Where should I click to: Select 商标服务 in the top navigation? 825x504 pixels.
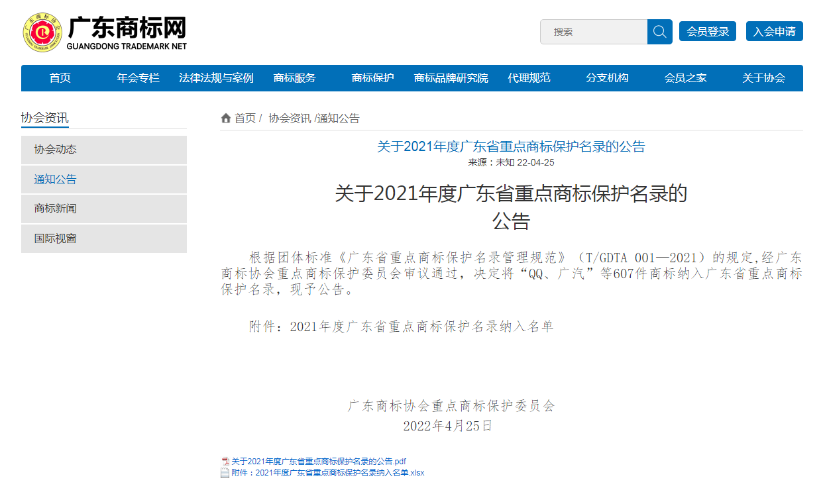pyautogui.click(x=294, y=78)
